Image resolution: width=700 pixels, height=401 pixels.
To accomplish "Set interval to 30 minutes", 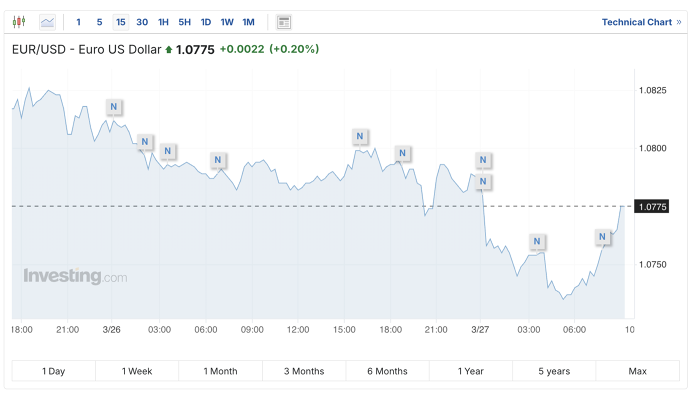I will (x=142, y=22).
